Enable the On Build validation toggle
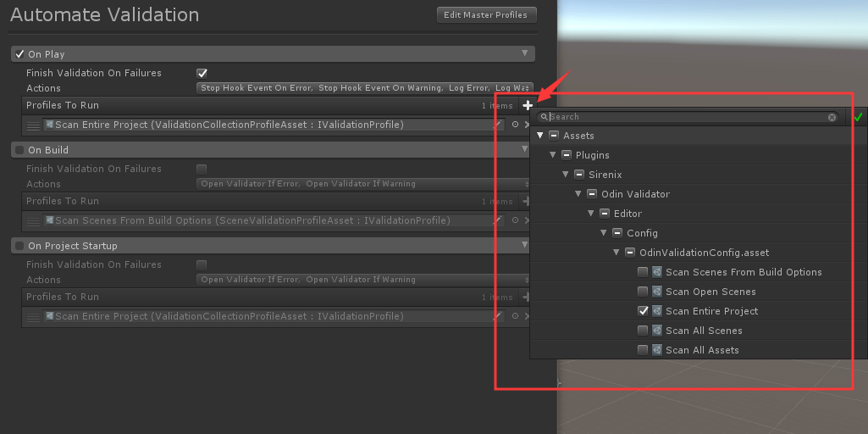This screenshot has height=434, width=868. click(x=19, y=150)
